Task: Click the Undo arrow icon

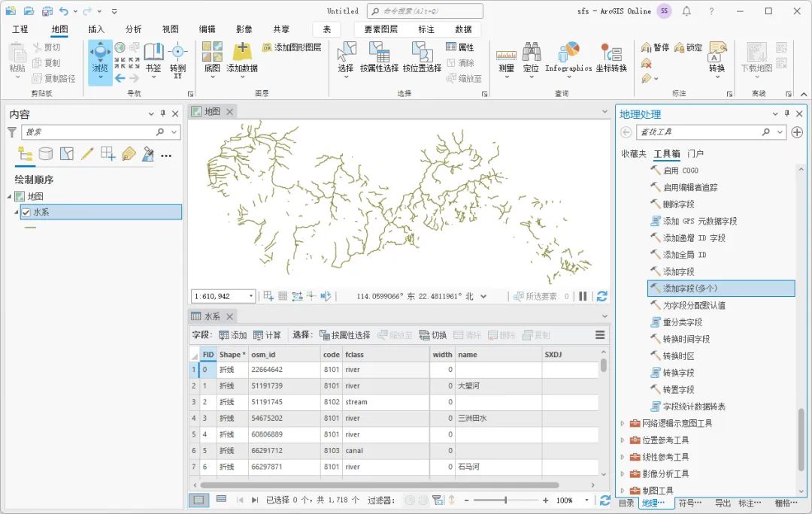Action: pyautogui.click(x=64, y=11)
